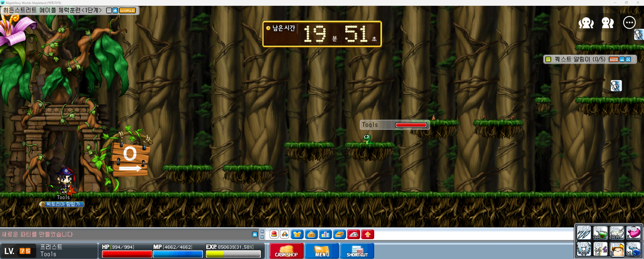Open the circled three-dots more options
Image resolution: width=644 pixels, height=259 pixels.
(x=629, y=23)
